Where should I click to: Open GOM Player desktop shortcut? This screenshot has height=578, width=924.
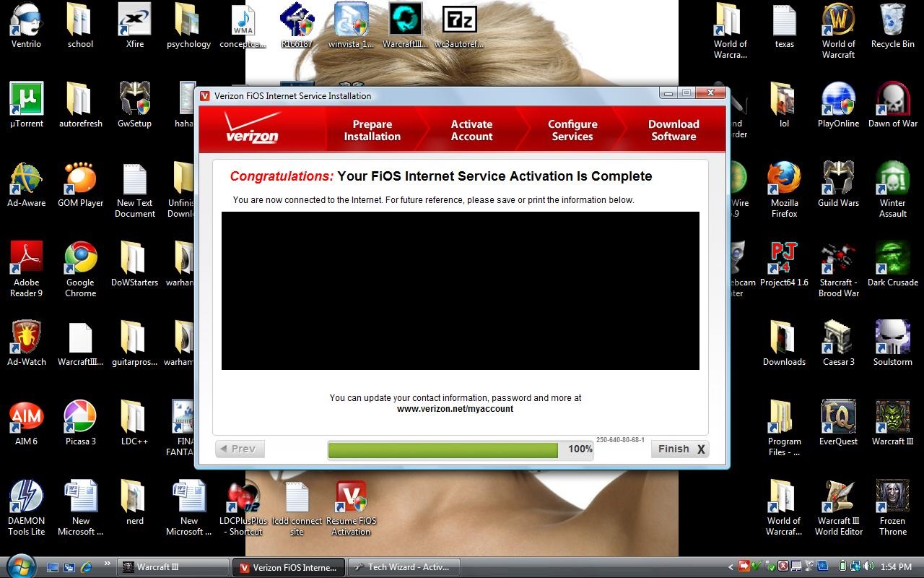(x=80, y=185)
